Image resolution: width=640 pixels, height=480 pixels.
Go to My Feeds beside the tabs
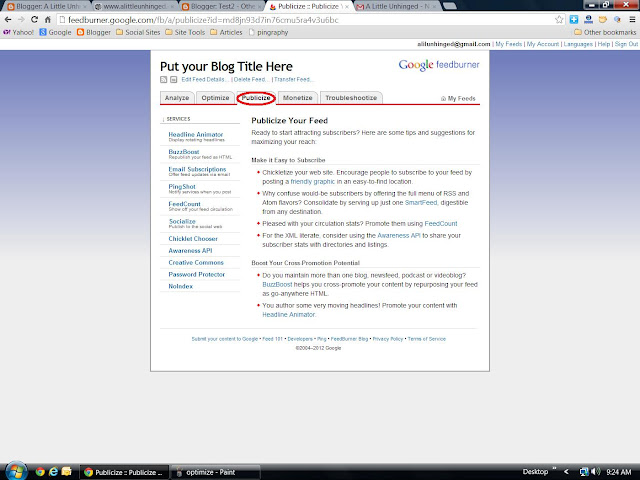(x=458, y=98)
